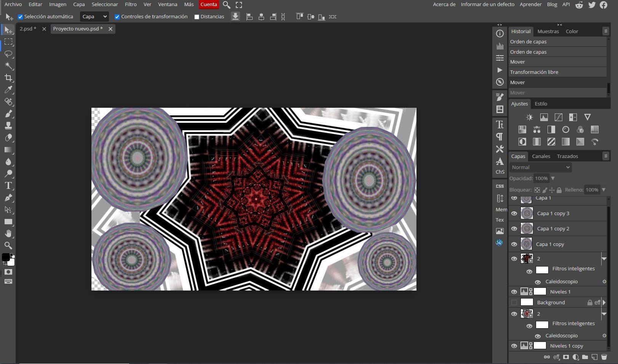Open the Info panel icon
Viewport: 618px width, 364px height.
pyautogui.click(x=500, y=34)
